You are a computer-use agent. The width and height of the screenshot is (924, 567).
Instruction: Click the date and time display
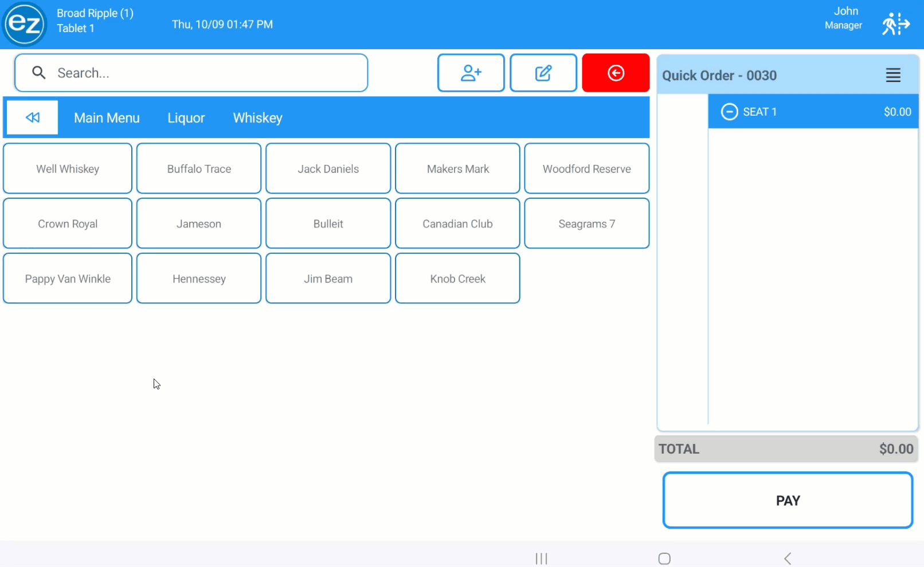pos(222,24)
